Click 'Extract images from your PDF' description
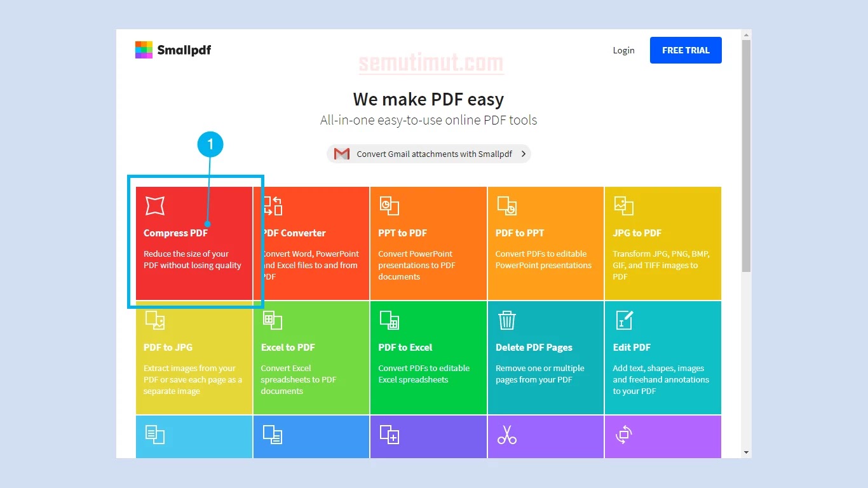The width and height of the screenshot is (868, 488). coord(193,380)
